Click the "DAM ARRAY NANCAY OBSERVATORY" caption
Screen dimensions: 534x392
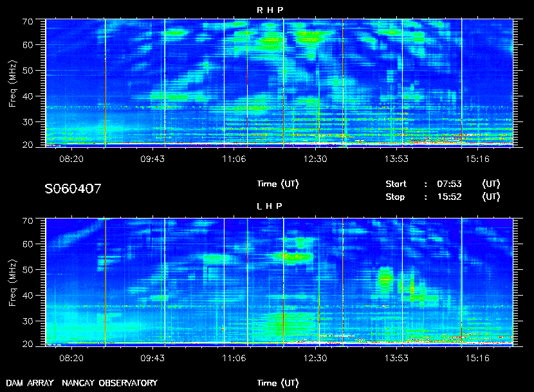tap(82, 383)
